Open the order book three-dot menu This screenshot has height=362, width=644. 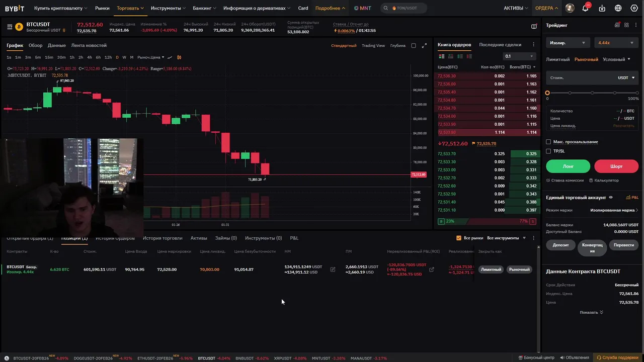533,45
